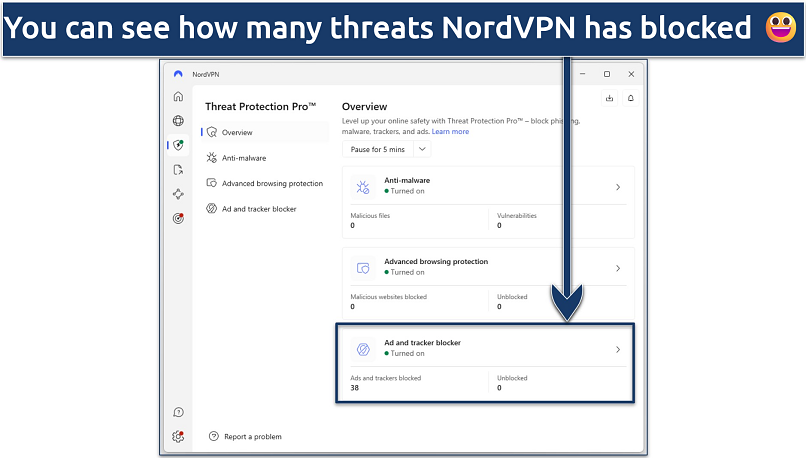Select the Threat Protection shield sidebar icon
This screenshot has height=458, width=806.
tap(178, 145)
